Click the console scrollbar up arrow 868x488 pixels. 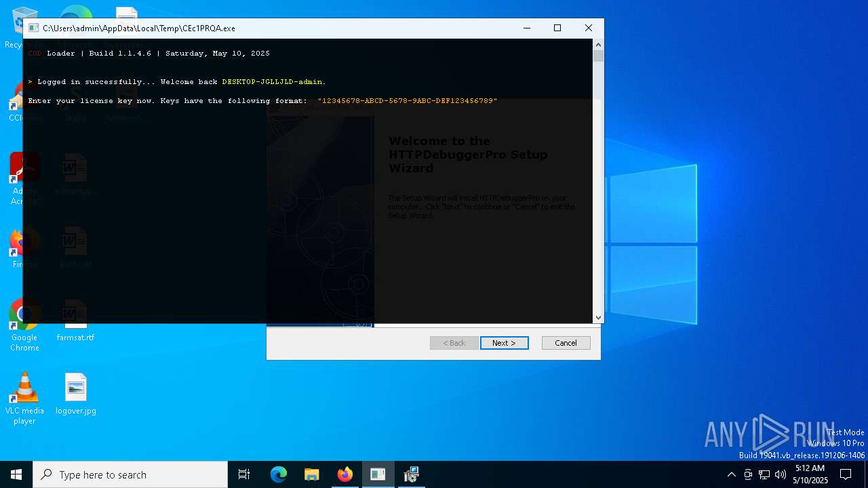pyautogui.click(x=598, y=44)
